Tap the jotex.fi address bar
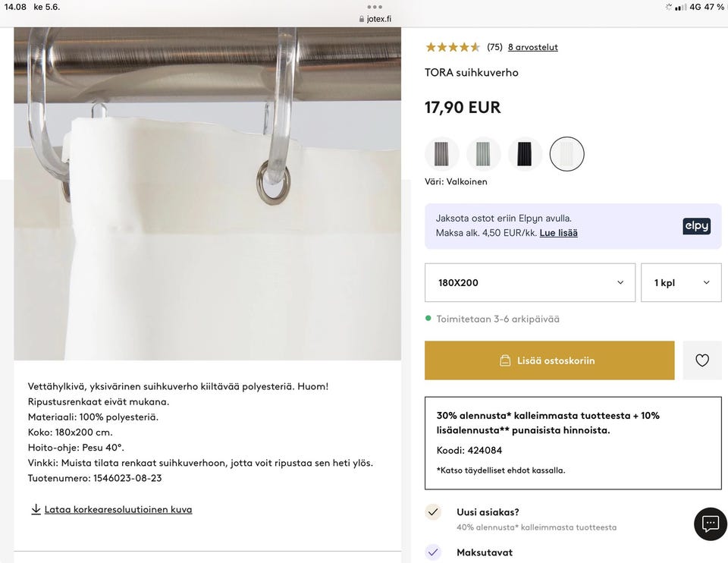 pos(375,19)
